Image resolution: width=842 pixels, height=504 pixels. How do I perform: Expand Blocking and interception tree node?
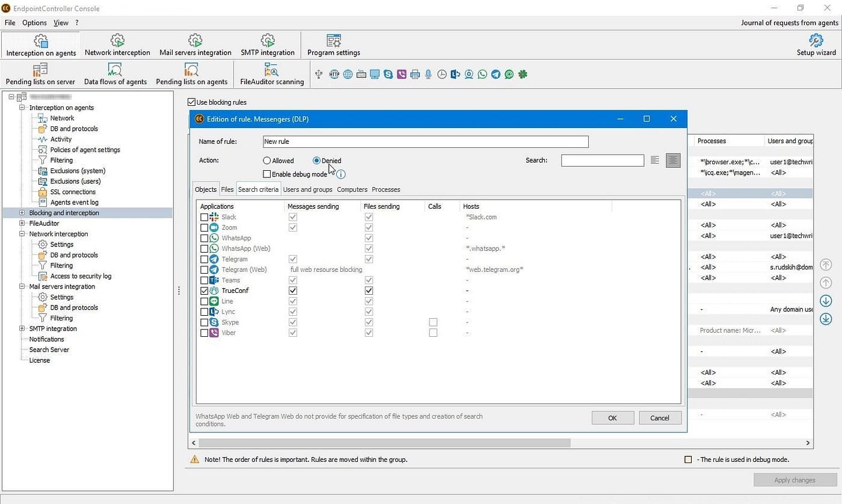tap(22, 213)
